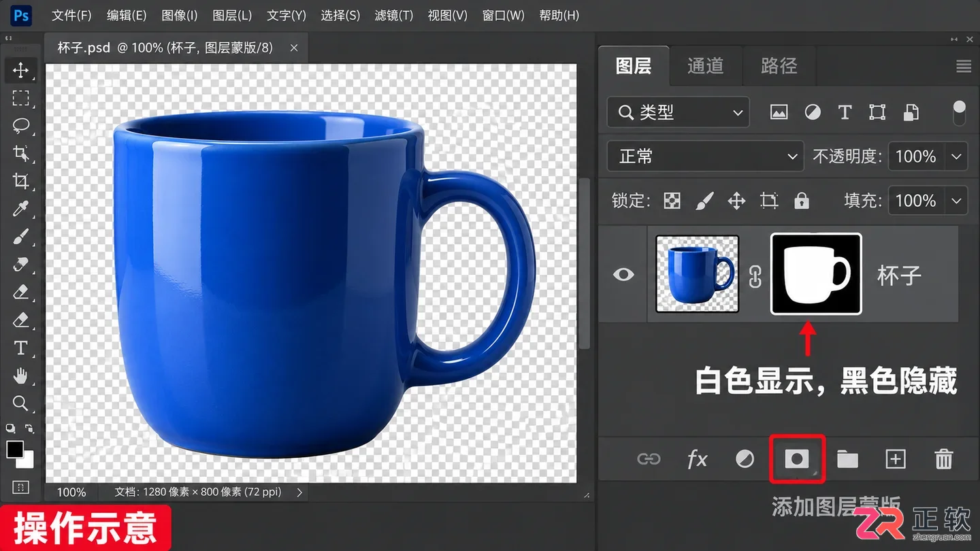Select the Eyedropper tool
Viewport: 980px width, 551px height.
20,209
